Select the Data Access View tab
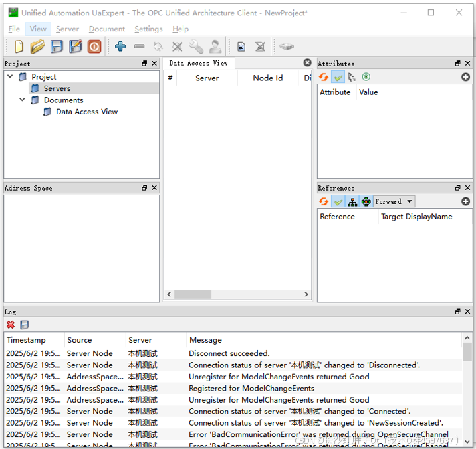 (x=199, y=63)
